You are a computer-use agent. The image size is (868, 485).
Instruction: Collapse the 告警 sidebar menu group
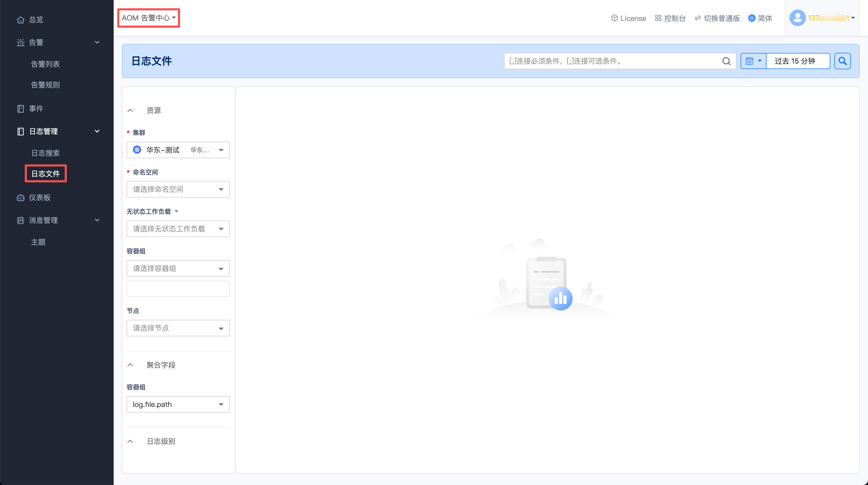pos(97,42)
